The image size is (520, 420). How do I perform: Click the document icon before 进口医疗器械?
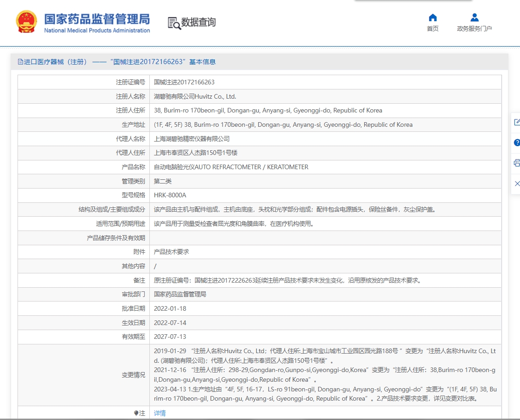tap(21, 62)
